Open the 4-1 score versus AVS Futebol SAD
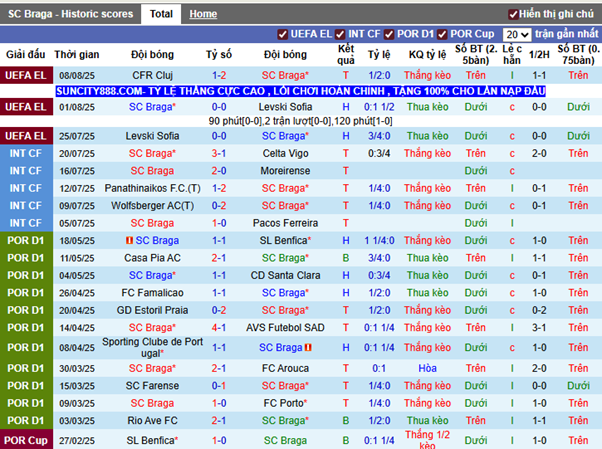Viewport: 602px width, 449px height. (219, 328)
